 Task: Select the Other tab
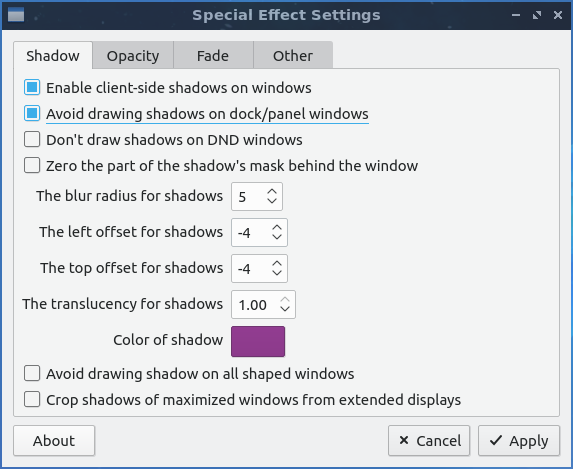(293, 56)
